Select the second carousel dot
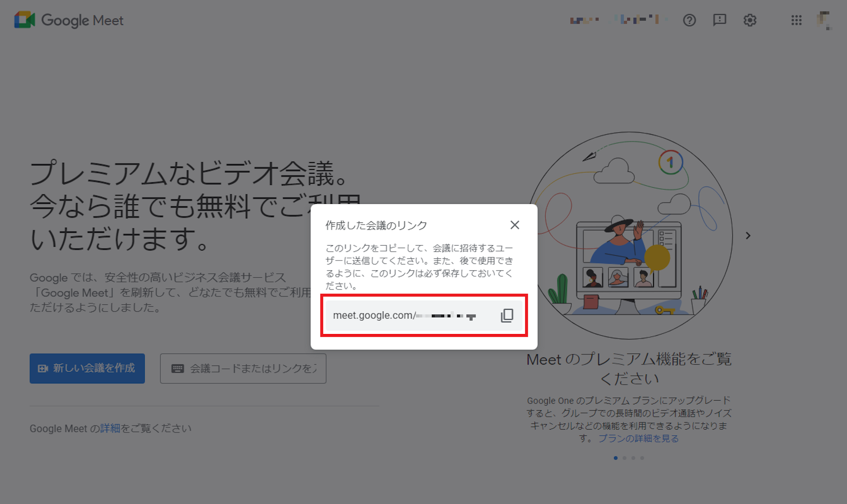This screenshot has height=504, width=847. tap(624, 458)
